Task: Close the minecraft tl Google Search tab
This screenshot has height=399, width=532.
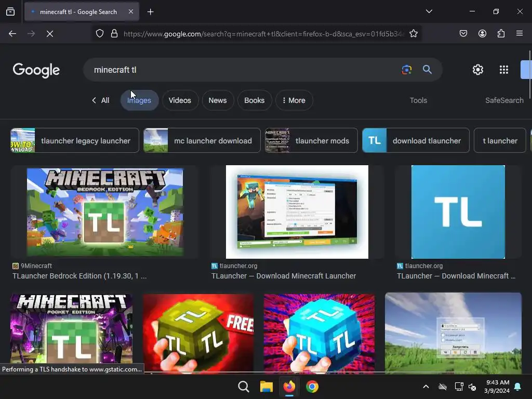Action: pyautogui.click(x=131, y=11)
